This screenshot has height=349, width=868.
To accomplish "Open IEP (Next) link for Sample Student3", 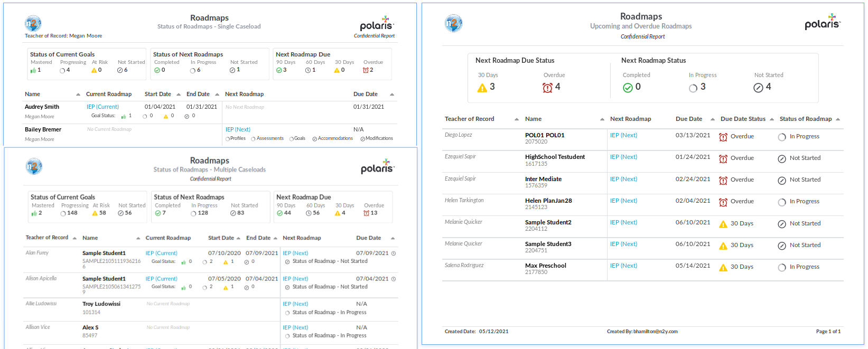I will [x=623, y=244].
